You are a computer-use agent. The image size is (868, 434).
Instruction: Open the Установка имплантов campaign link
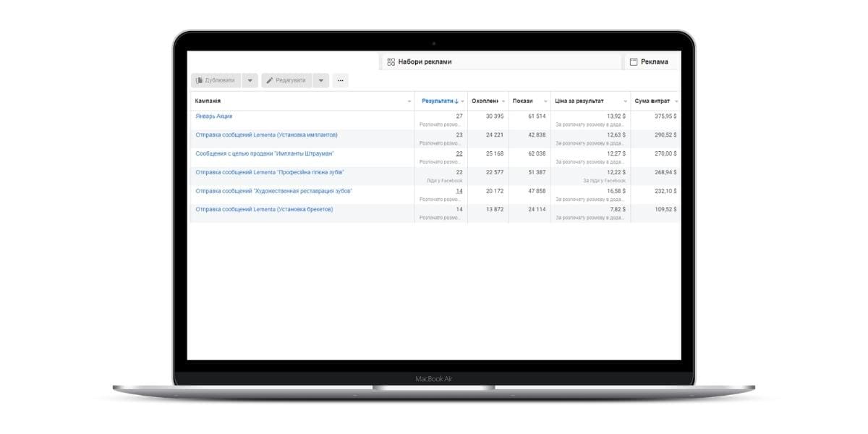tap(266, 135)
